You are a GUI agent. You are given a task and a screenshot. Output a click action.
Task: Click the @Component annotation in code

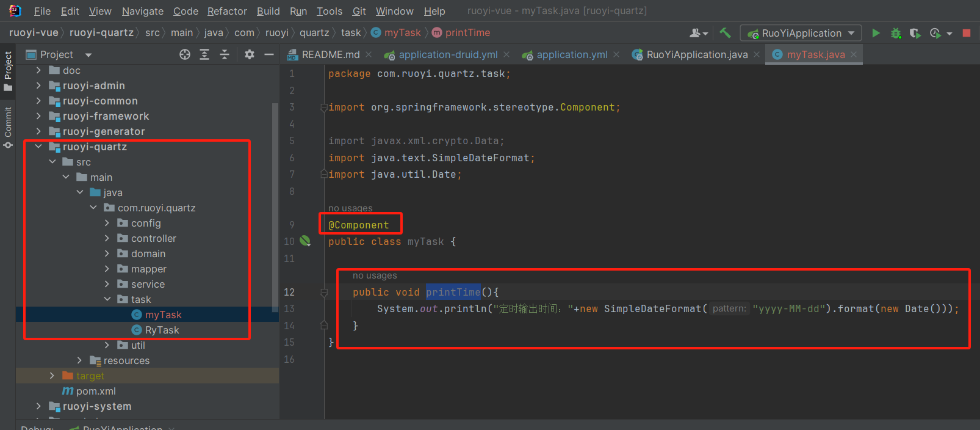point(359,225)
